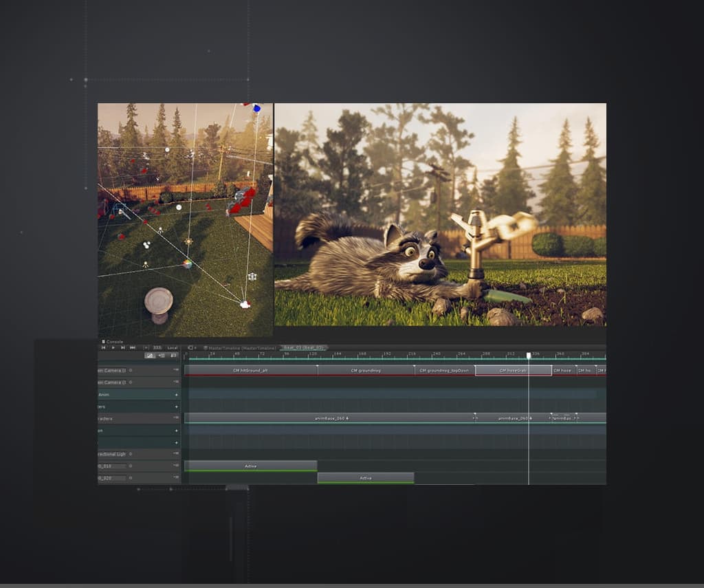
Task: Select the wireframe cube gizmo in scene
Action: click(252, 276)
